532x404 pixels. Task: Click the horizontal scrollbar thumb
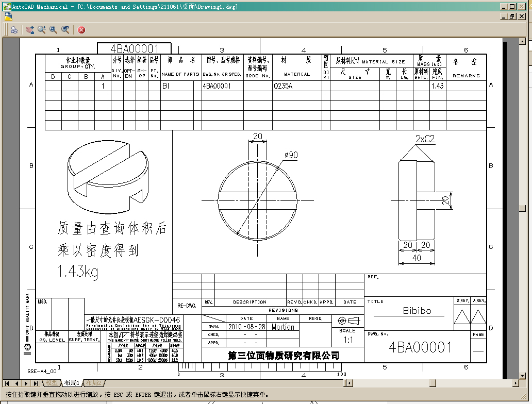(x=433, y=383)
